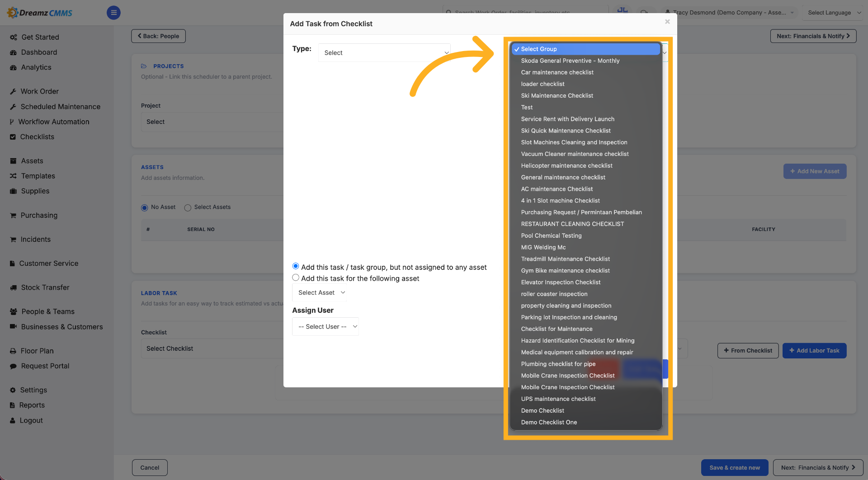Select 'Add this task for the following asset'

coord(296,278)
